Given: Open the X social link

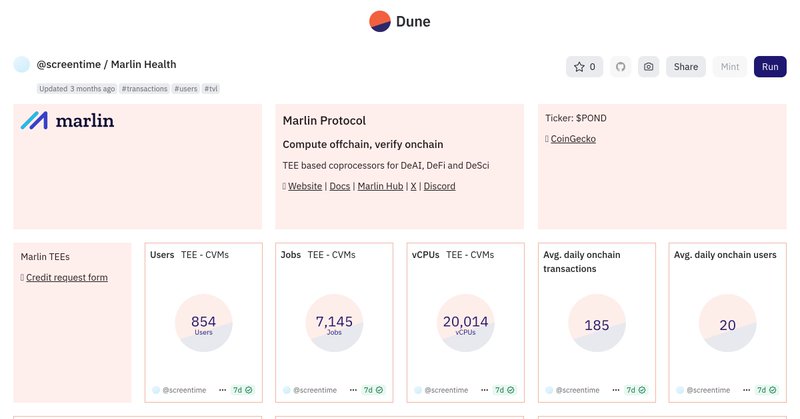Looking at the screenshot, I should coord(413,186).
